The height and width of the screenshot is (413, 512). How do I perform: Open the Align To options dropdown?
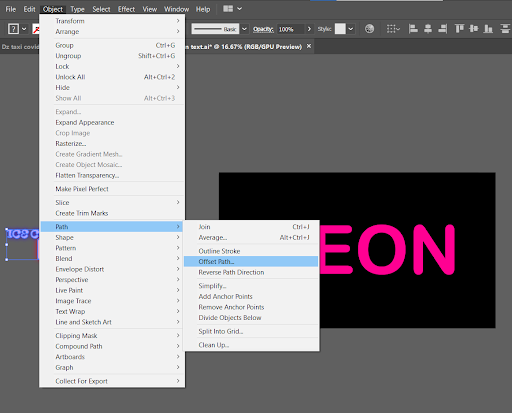pyautogui.click(x=393, y=29)
